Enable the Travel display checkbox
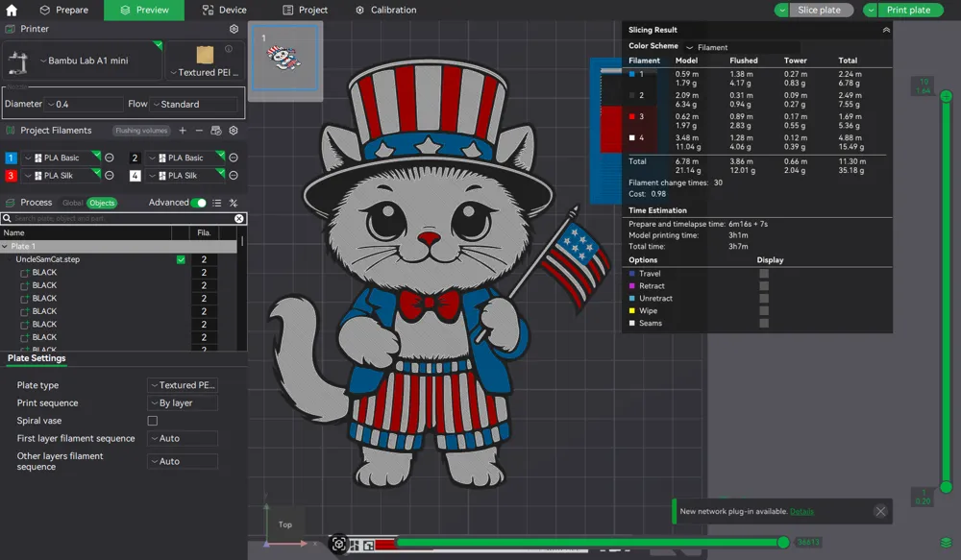The width and height of the screenshot is (961, 560). pos(764,273)
